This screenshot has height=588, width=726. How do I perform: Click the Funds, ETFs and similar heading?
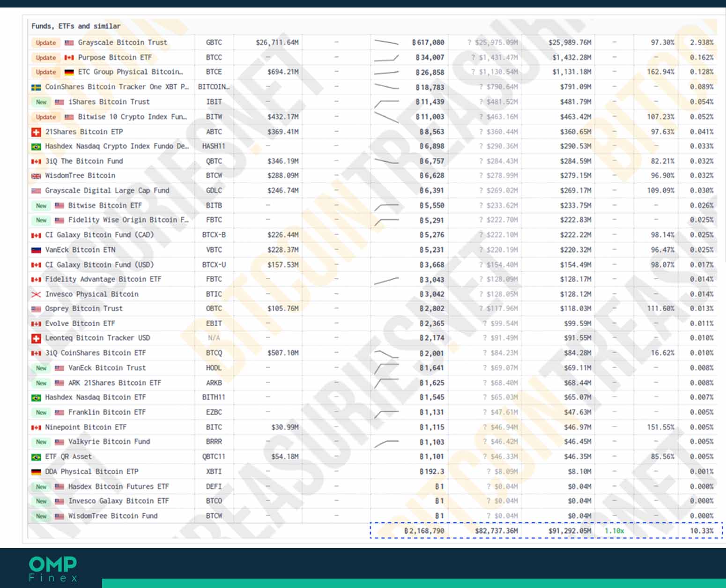tap(76, 26)
